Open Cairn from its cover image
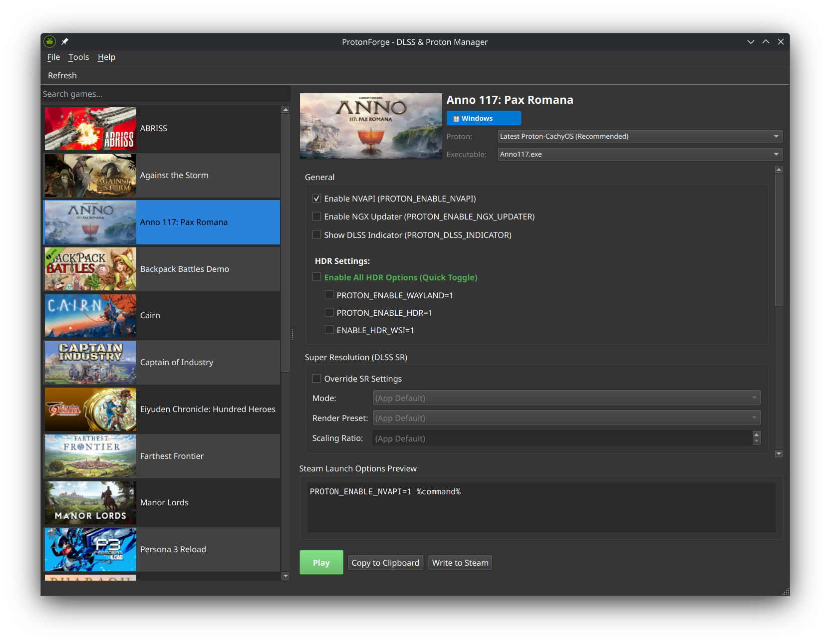The width and height of the screenshot is (831, 644). pyautogui.click(x=90, y=316)
